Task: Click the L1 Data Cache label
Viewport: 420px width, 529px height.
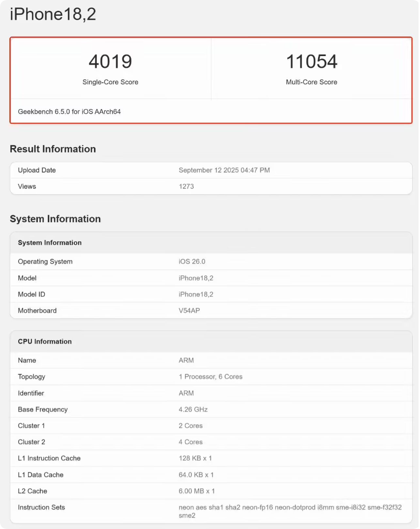Action: click(x=40, y=475)
